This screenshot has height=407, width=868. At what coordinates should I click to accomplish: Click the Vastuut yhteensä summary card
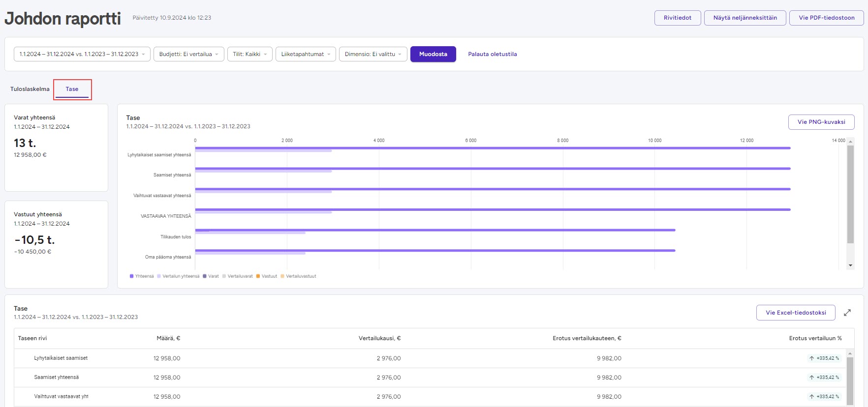(x=56, y=244)
